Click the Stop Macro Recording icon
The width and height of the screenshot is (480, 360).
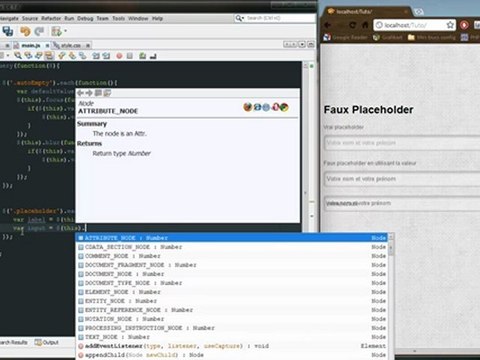coord(130,56)
